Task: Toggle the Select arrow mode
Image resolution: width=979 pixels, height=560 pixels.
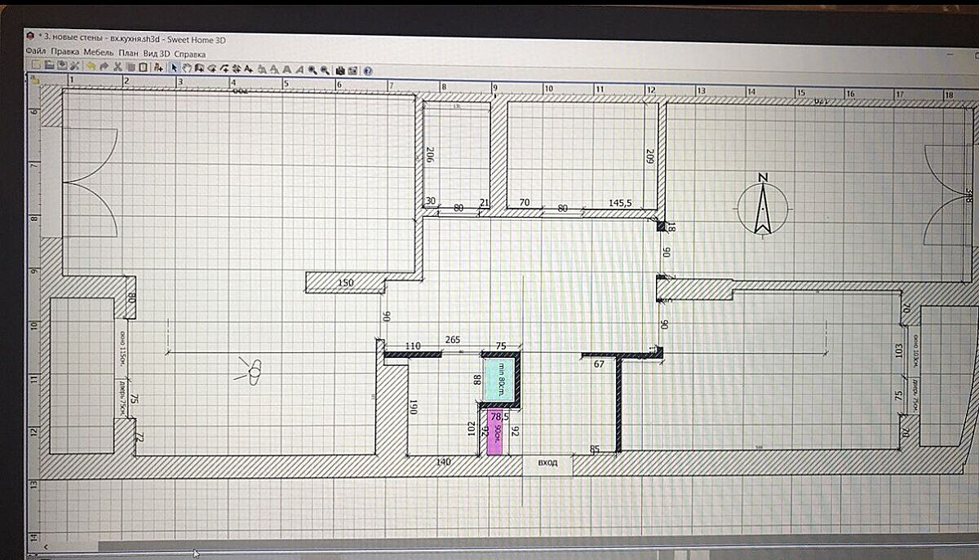Action: tap(174, 67)
